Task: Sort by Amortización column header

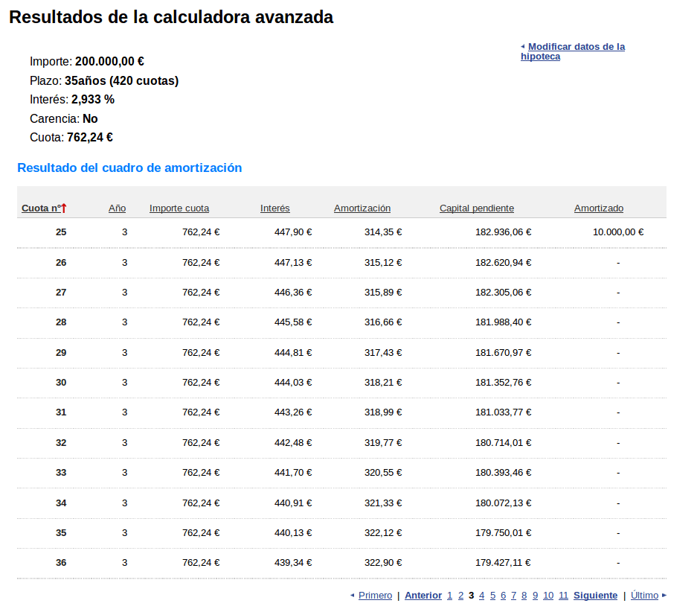Action: click(x=362, y=208)
